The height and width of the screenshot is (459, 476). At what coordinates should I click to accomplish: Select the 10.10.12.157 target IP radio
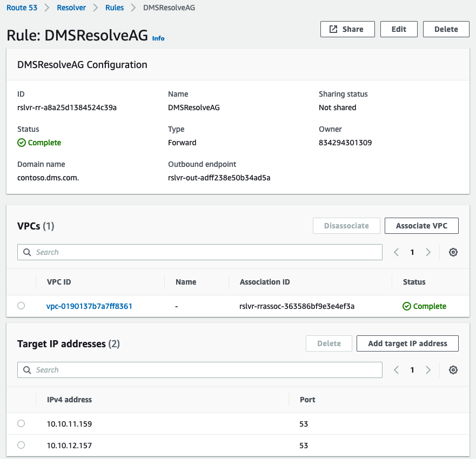pyautogui.click(x=21, y=445)
